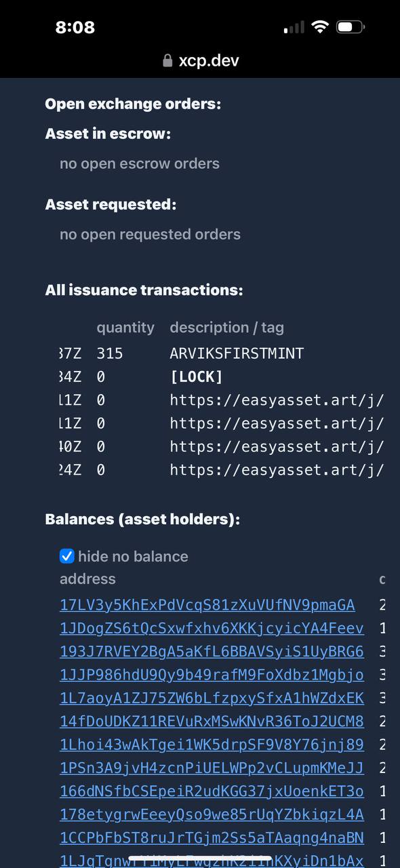Open address link starting with 1JDogZS6tQcSxwfxhv
This screenshot has height=868, width=400.
click(212, 628)
